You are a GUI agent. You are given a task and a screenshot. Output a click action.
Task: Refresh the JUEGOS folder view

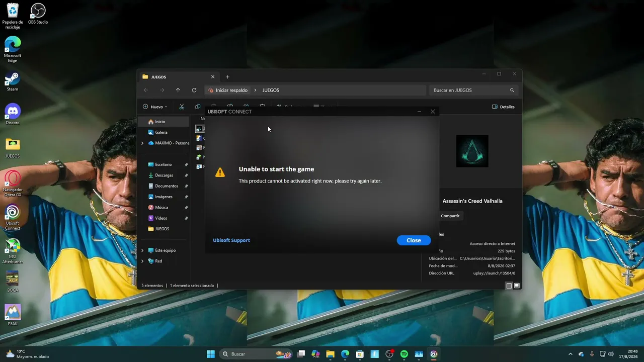coord(194,90)
